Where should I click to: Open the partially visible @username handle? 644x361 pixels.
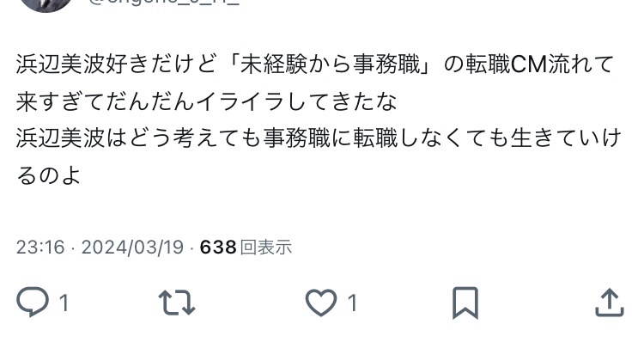pyautogui.click(x=163, y=3)
